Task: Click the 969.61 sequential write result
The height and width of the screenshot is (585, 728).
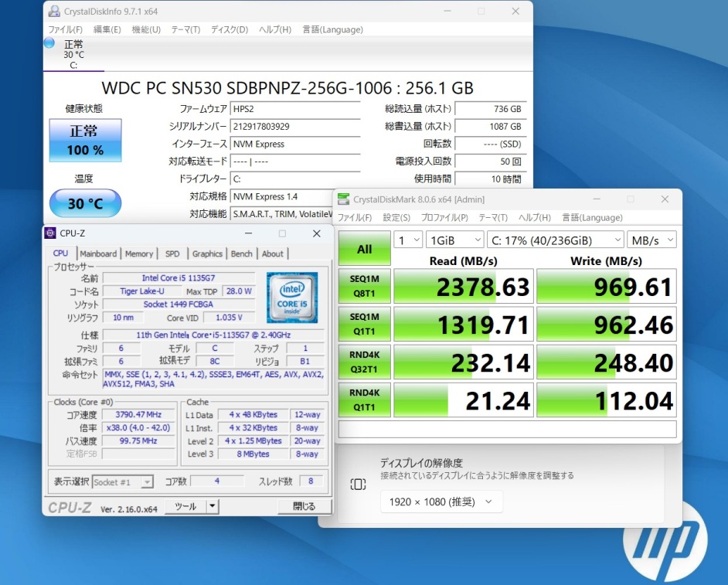Action: pos(607,286)
